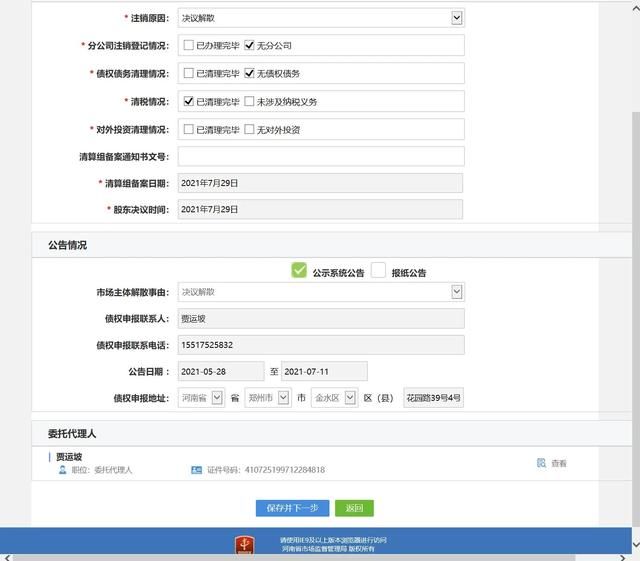This screenshot has width=640, height=561.
Task: Enable the 无对外投资 checkbox
Action: pos(249,130)
